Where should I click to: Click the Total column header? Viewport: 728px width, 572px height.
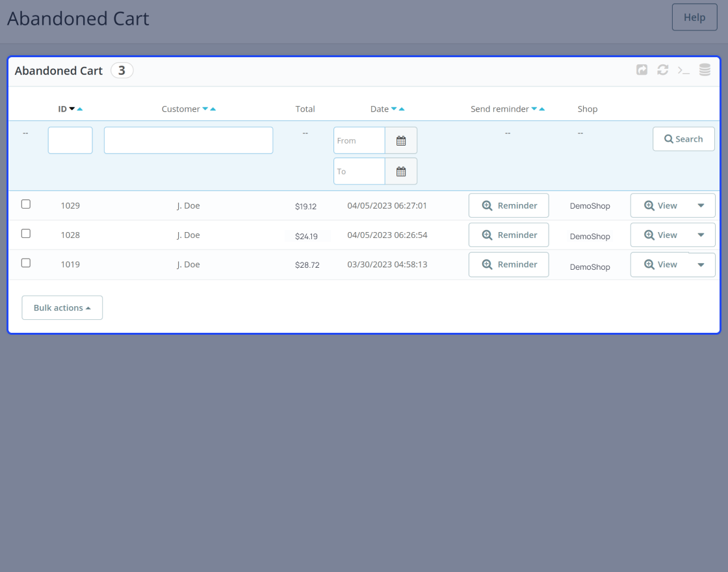pyautogui.click(x=305, y=109)
